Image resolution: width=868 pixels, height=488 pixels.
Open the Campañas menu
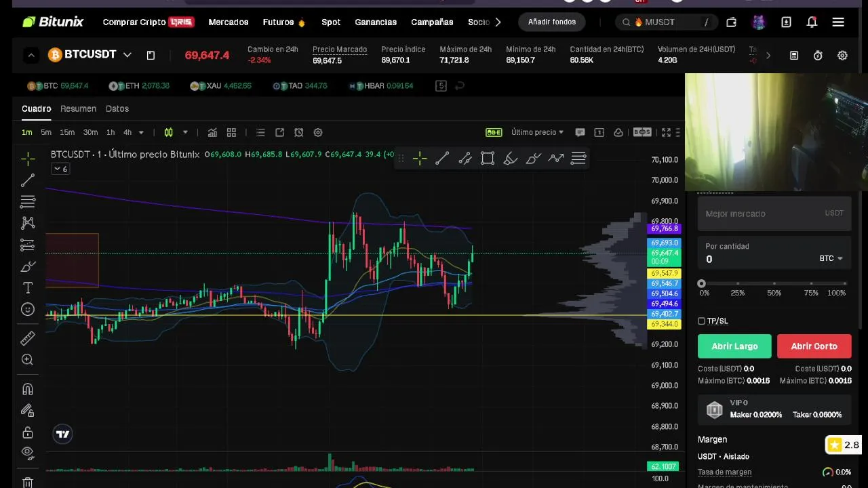click(x=432, y=22)
